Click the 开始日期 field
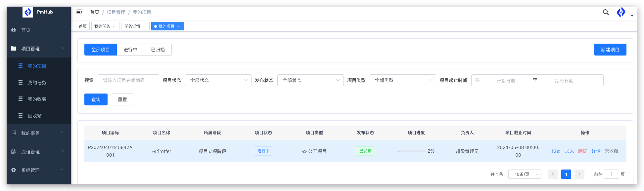This screenshot has height=191, width=644. click(x=506, y=80)
